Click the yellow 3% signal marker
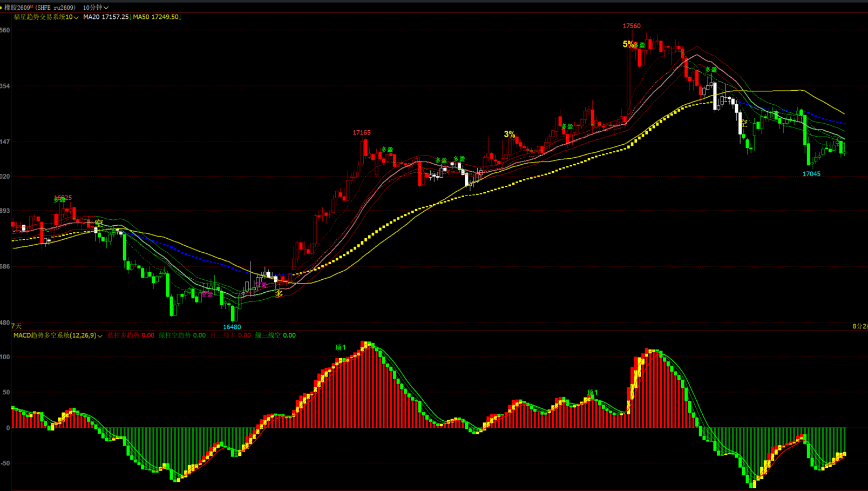 click(x=509, y=134)
